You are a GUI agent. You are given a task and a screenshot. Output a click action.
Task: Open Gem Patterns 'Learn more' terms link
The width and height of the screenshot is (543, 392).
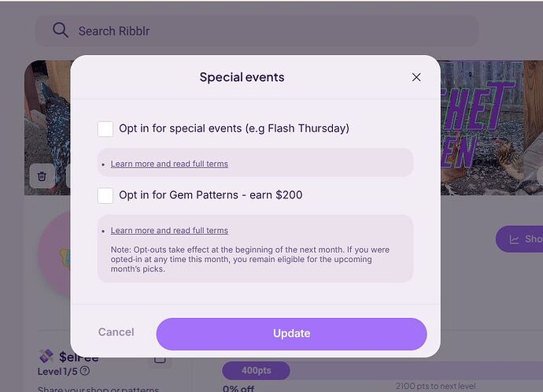[169, 231]
